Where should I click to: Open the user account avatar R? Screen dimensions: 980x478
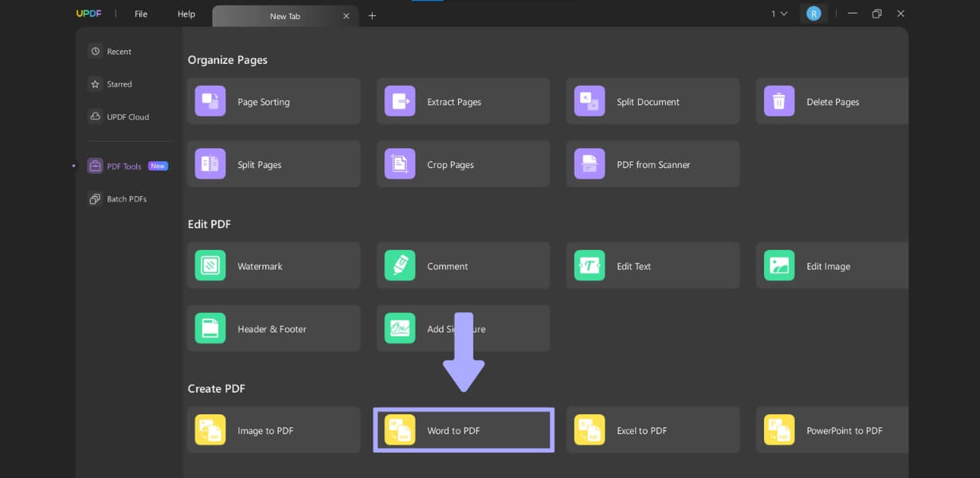(813, 14)
